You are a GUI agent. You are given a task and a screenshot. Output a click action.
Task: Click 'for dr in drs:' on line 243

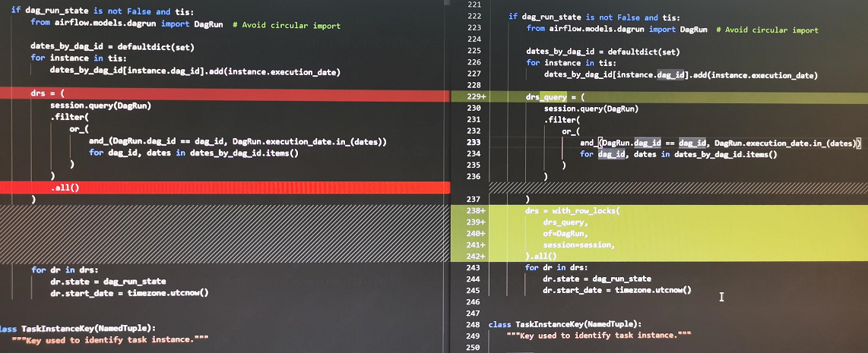point(556,268)
